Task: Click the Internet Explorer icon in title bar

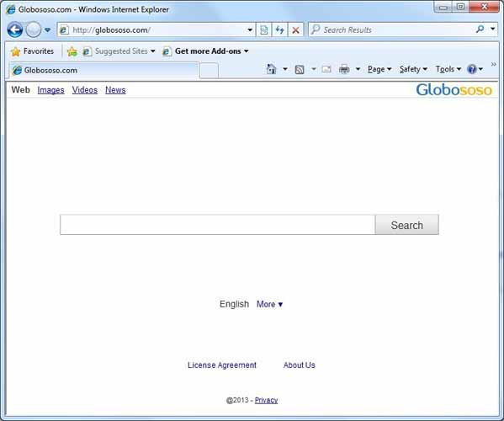Action: (10, 9)
